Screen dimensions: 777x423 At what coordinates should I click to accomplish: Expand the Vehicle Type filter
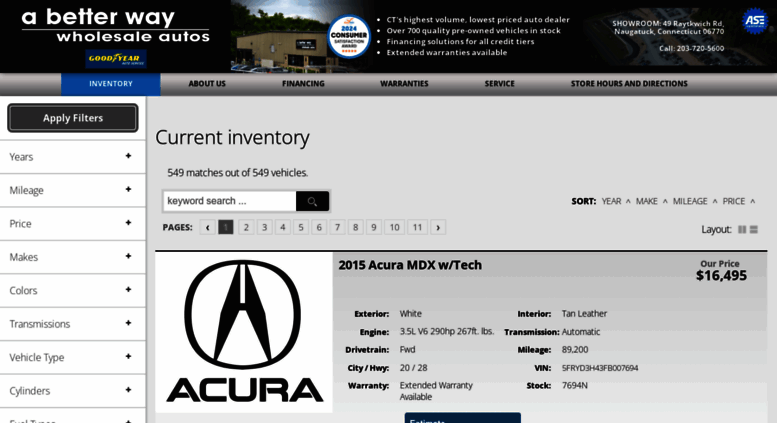pyautogui.click(x=73, y=358)
